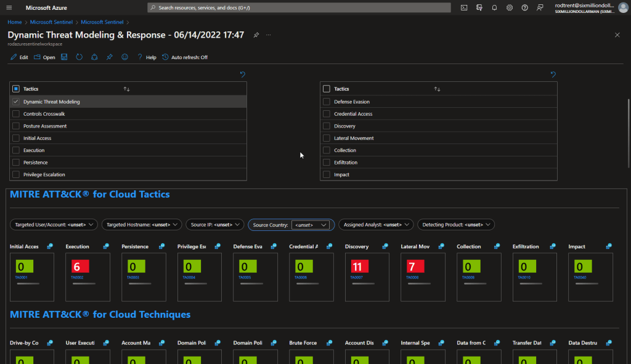This screenshot has width=631, height=364.
Task: Click the pin icon beside Execution tile
Action: [x=106, y=246]
